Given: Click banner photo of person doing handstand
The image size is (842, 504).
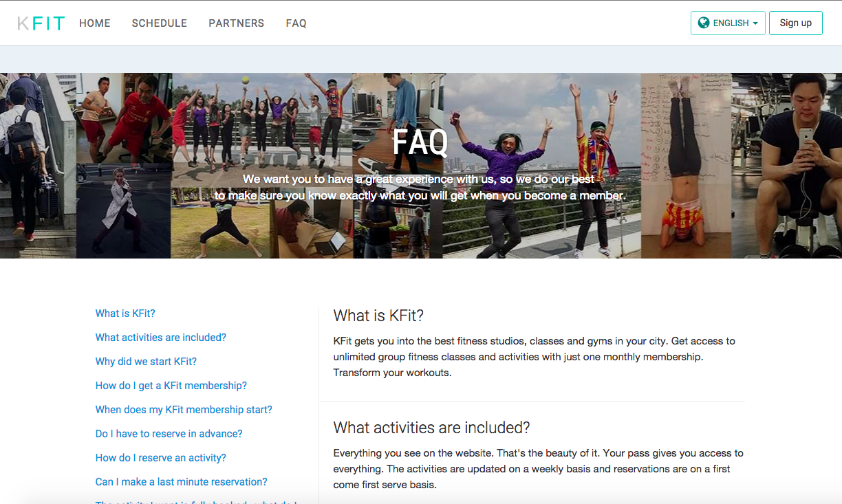Looking at the screenshot, I should tap(686, 166).
